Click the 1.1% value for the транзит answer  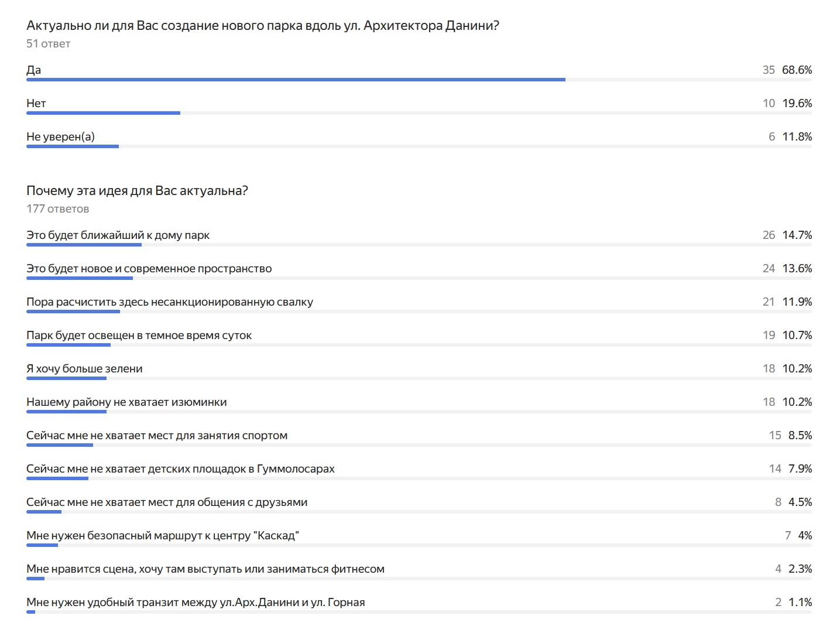(x=800, y=602)
